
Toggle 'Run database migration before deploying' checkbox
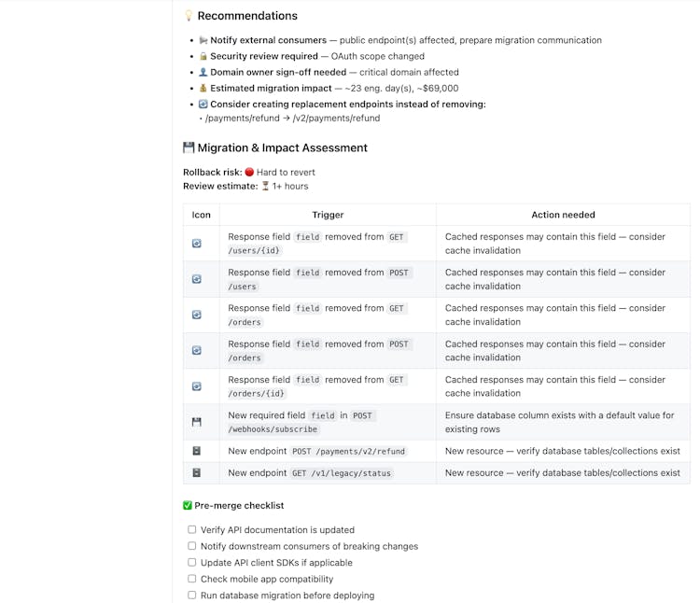point(192,595)
